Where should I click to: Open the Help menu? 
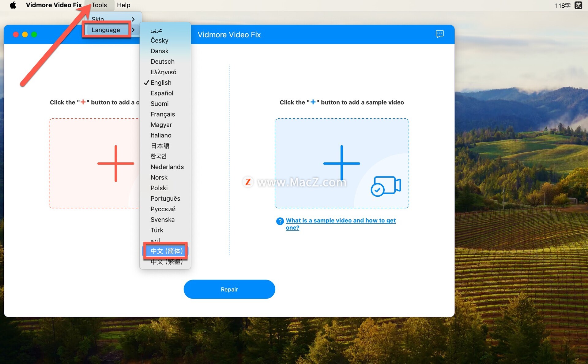[x=123, y=5]
